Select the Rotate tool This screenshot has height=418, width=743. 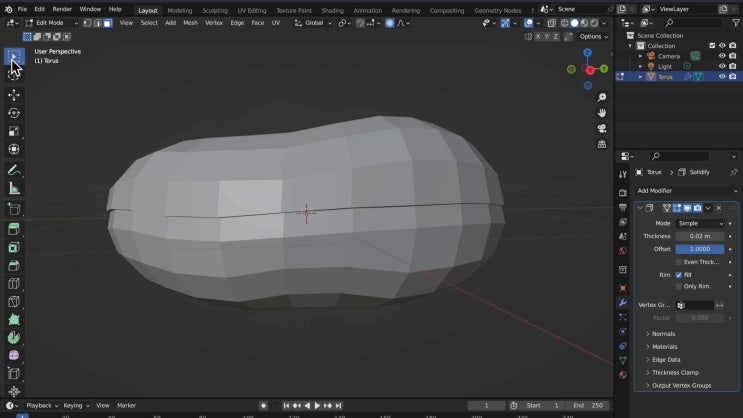14,113
